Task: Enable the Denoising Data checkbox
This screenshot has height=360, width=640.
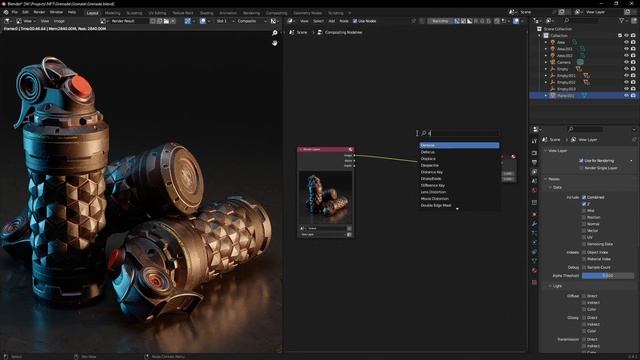Action: (x=584, y=244)
